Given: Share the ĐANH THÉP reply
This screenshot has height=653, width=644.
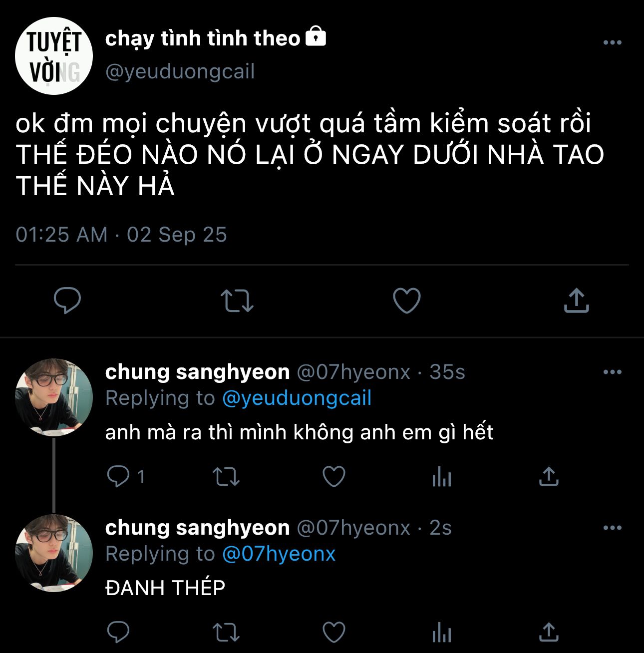Looking at the screenshot, I should 549,632.
